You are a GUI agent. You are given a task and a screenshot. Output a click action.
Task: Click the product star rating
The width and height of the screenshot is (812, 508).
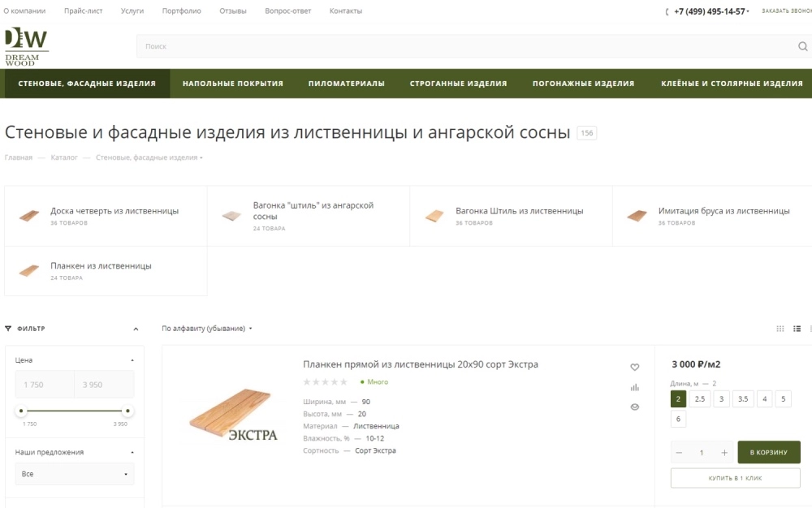click(x=326, y=381)
